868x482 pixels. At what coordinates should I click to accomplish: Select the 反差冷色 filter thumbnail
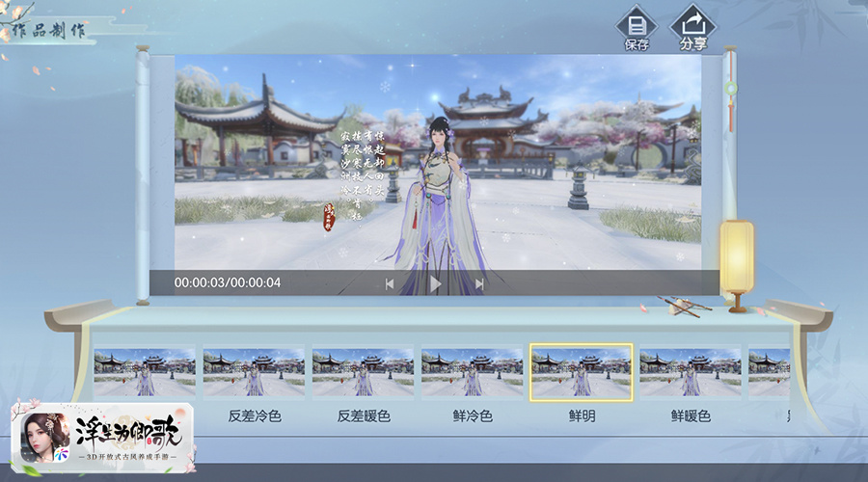[x=254, y=372]
